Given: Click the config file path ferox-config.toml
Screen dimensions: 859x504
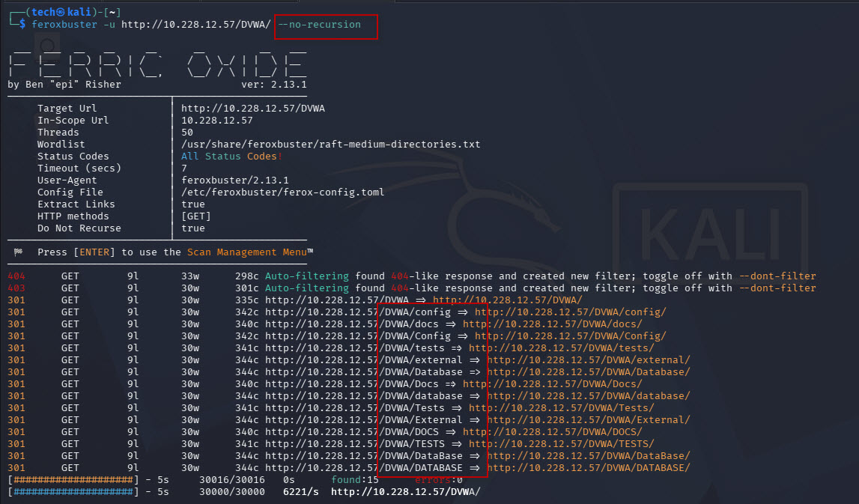Looking at the screenshot, I should tap(282, 192).
